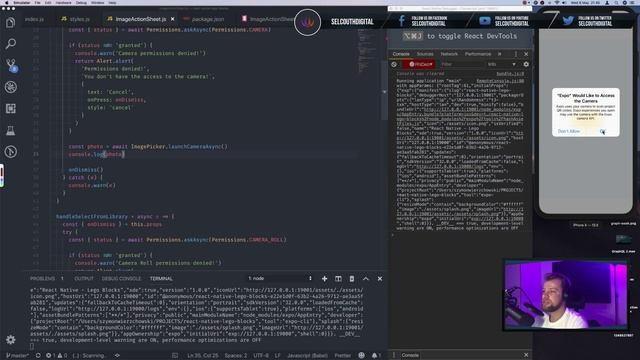
Task: Click UTF-8 encoding in status bar
Action: pyautogui.click(x=261, y=356)
